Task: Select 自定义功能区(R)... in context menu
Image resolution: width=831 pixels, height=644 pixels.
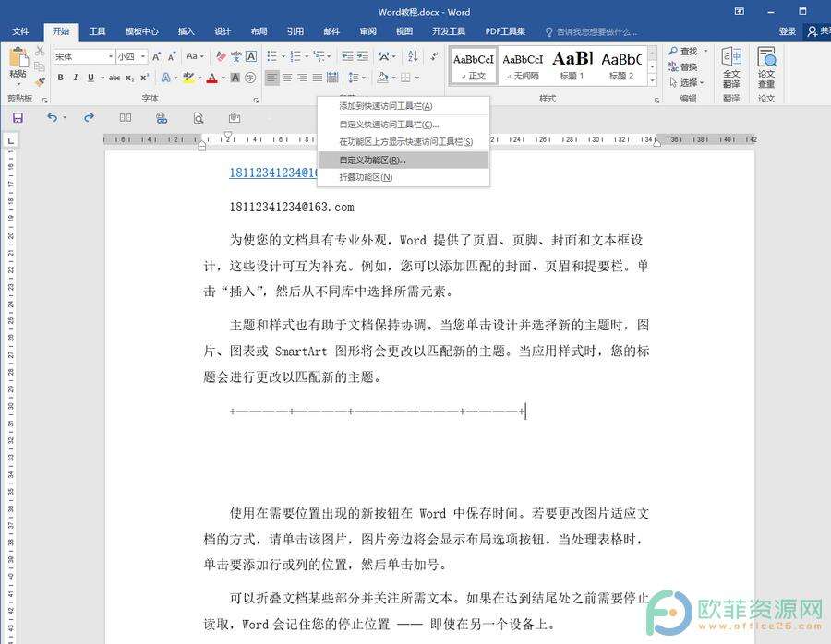Action: (403, 160)
